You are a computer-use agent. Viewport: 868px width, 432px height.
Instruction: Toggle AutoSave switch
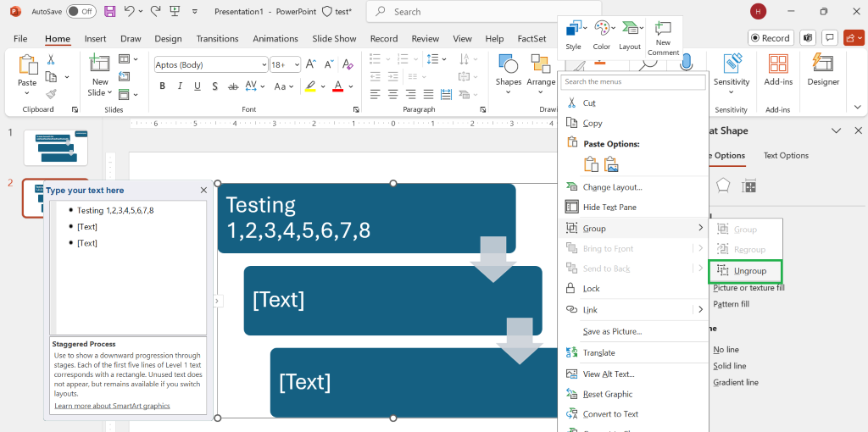pyautogui.click(x=81, y=11)
